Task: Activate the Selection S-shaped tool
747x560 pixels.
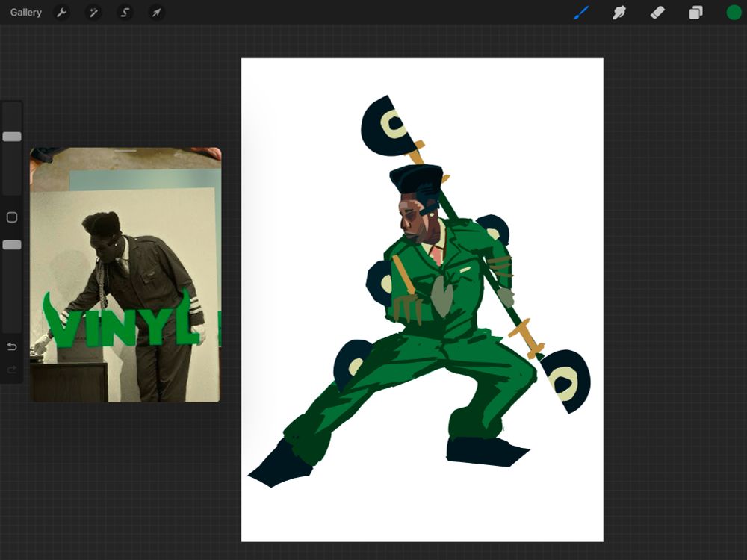Action: pyautogui.click(x=125, y=13)
